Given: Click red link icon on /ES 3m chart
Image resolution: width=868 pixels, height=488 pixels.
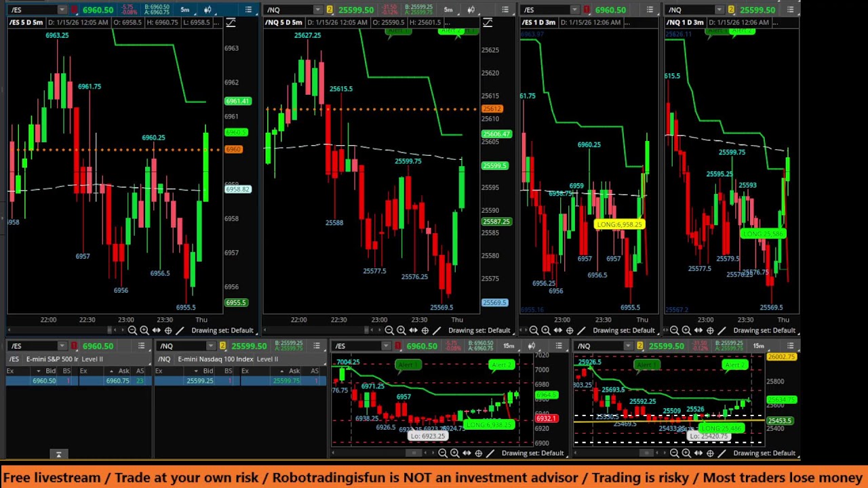Looking at the screenshot, I should pos(587,9).
